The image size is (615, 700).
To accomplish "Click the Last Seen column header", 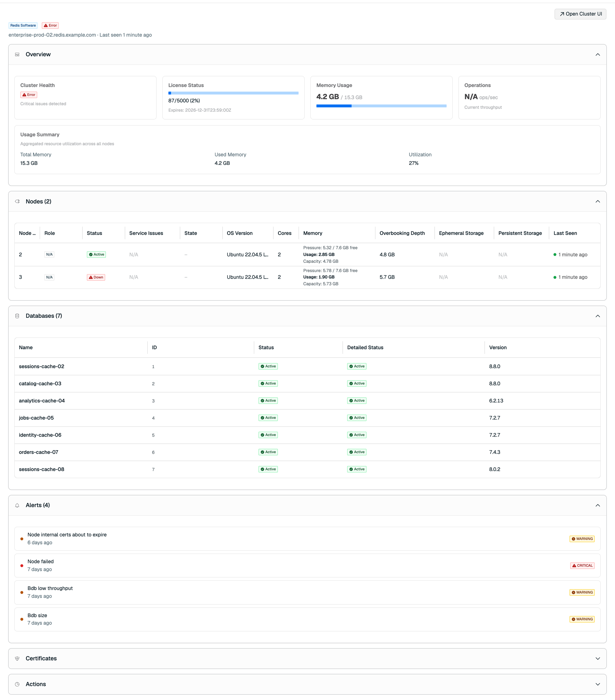I will coord(565,233).
